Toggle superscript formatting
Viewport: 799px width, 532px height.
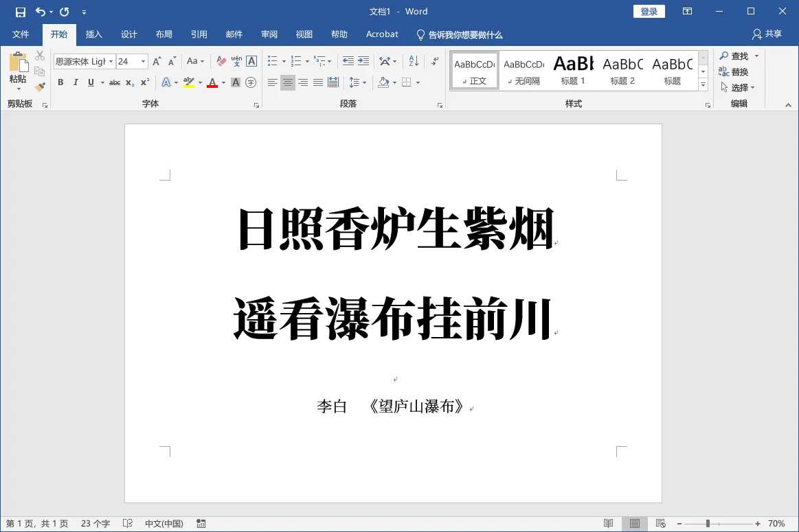click(144, 82)
